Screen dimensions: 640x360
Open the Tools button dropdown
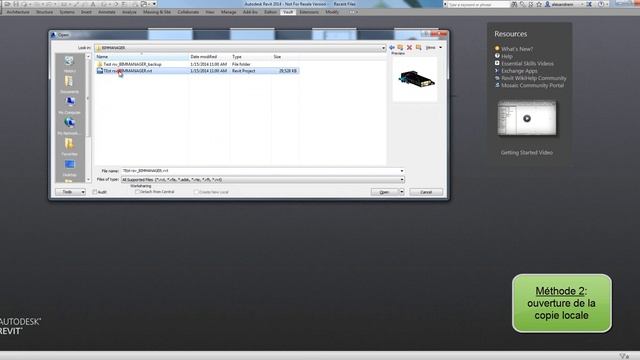71,192
